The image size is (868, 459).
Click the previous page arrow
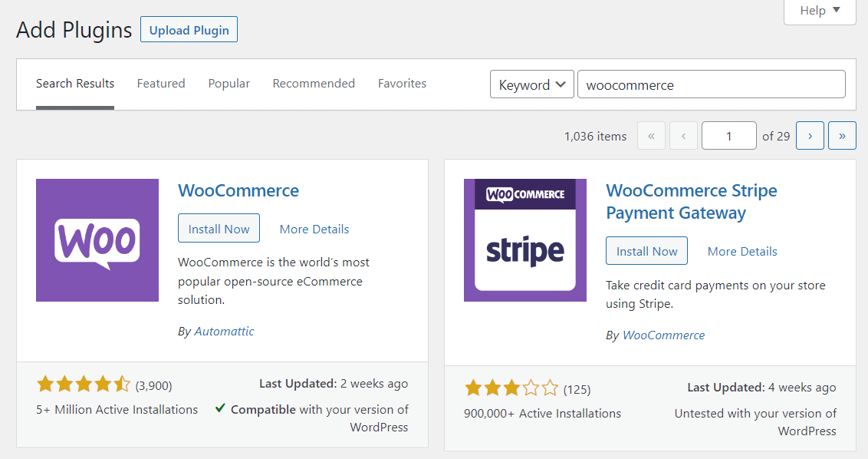[x=683, y=135]
